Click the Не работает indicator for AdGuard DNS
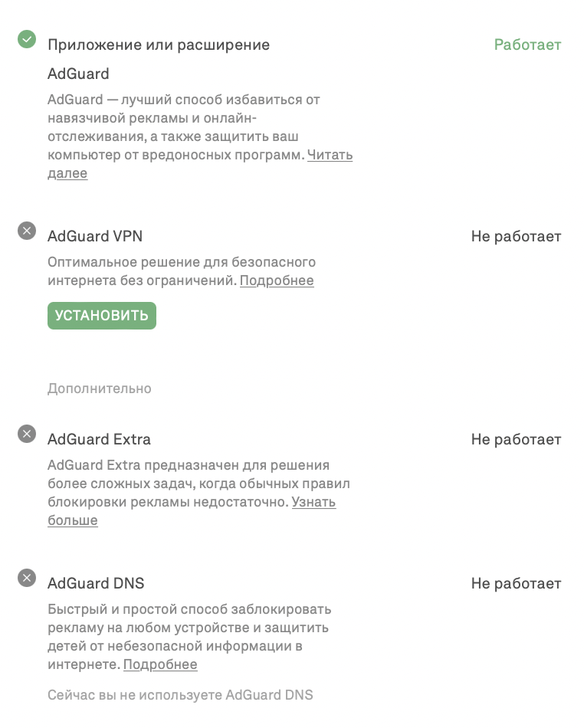Screen dimensions: 584x728 (516, 582)
